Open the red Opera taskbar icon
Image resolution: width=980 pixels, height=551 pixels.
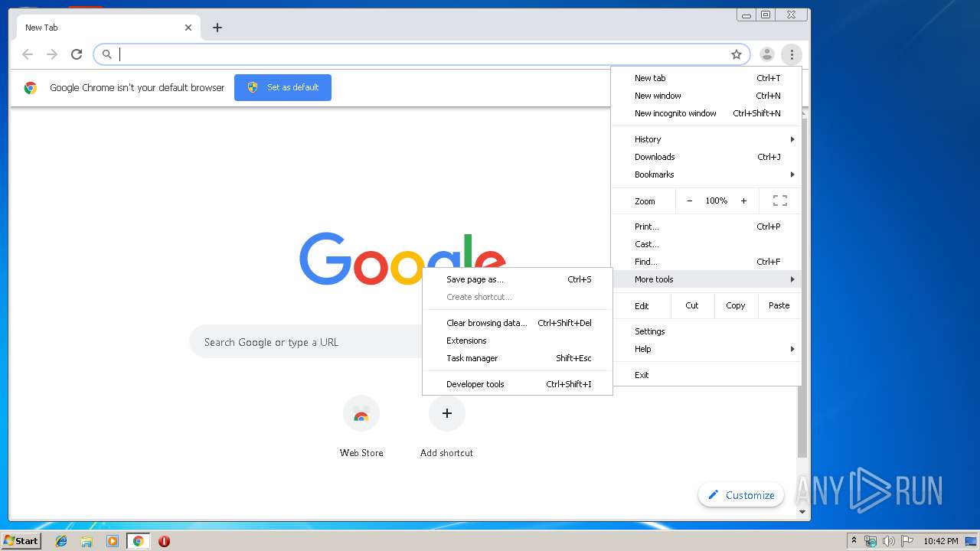[x=164, y=541]
